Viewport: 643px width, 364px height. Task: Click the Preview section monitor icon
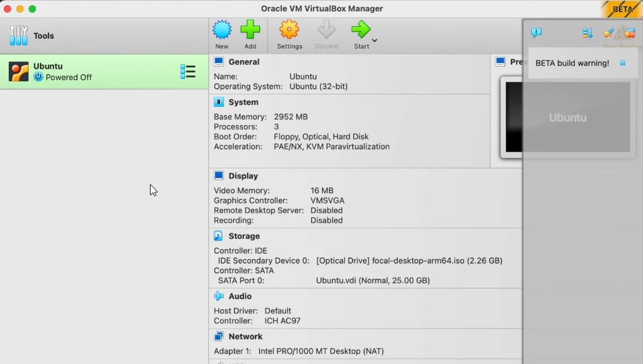coord(500,62)
